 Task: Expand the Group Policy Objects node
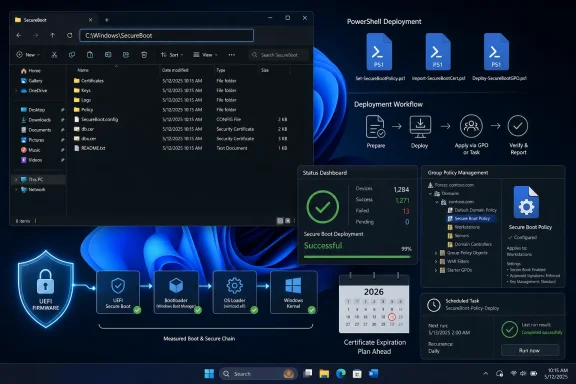coord(436,253)
